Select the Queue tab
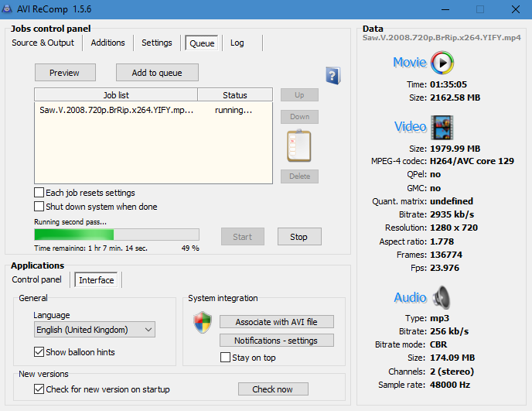Image resolution: width=532 pixels, height=411 pixels. (x=202, y=43)
